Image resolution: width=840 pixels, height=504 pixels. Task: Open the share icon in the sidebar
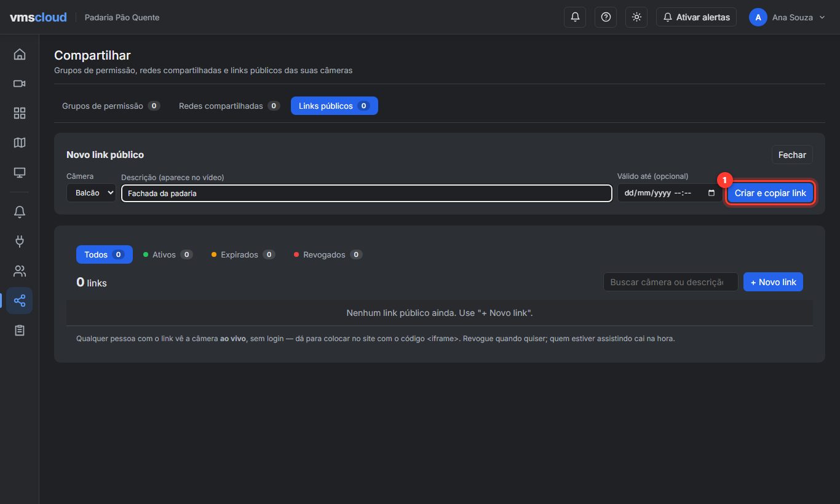click(x=20, y=301)
